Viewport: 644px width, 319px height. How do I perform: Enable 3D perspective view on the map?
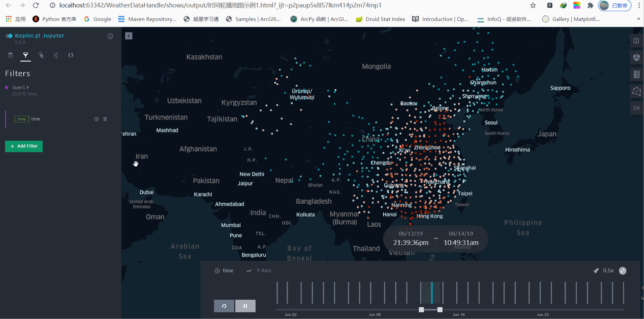637,58
